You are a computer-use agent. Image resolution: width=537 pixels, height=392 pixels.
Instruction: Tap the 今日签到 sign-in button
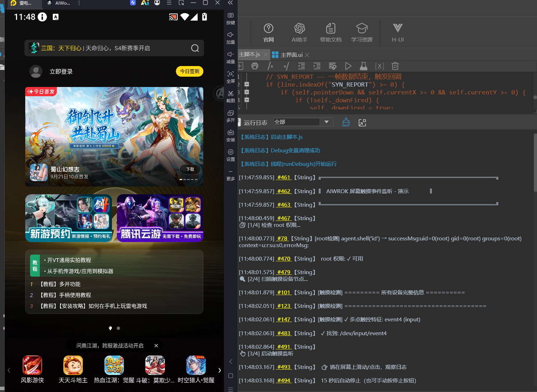(189, 71)
